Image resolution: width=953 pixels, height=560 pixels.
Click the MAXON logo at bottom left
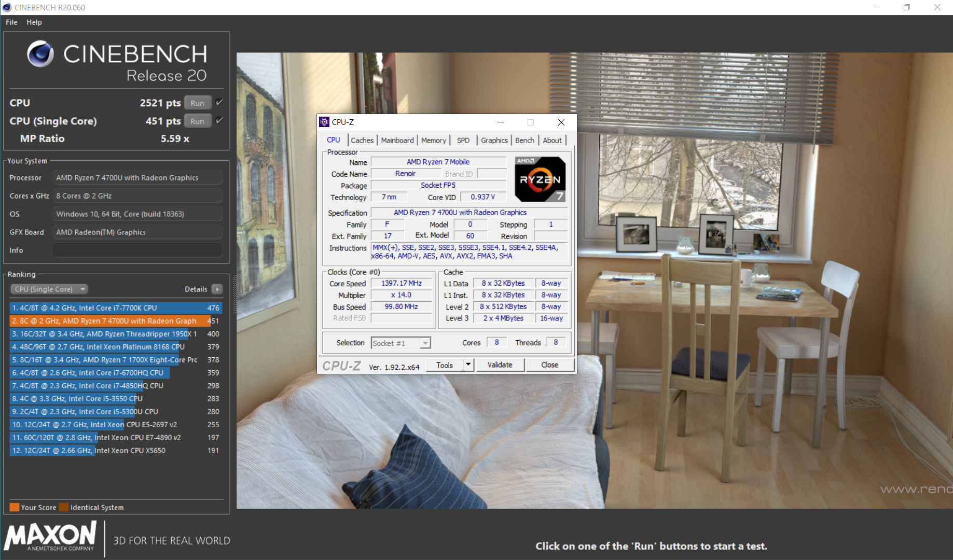[50, 537]
